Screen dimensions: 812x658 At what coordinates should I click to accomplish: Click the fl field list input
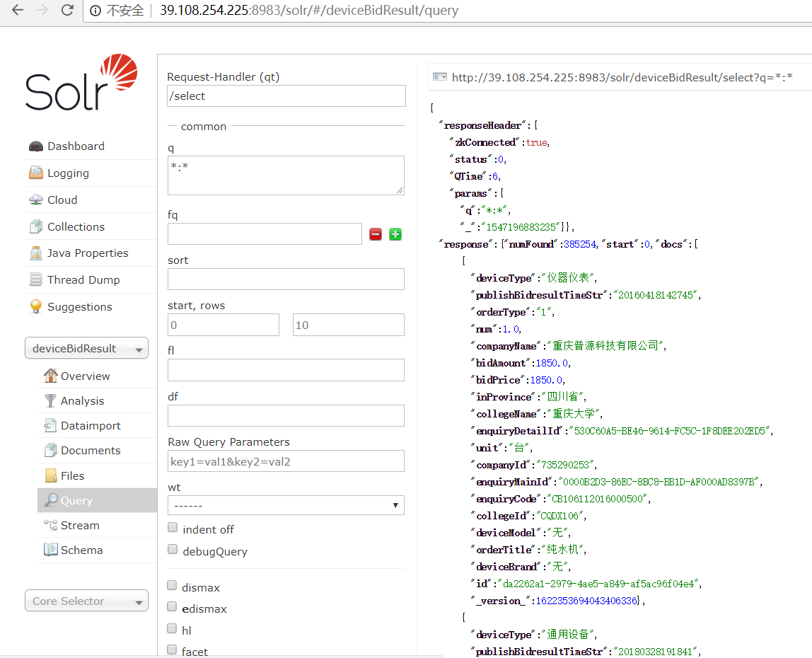pyautogui.click(x=286, y=371)
